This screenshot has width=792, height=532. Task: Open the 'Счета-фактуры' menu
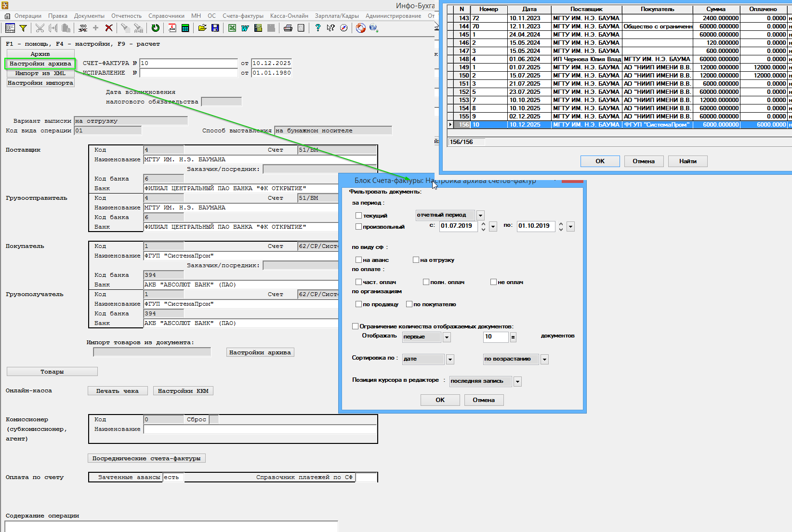(243, 16)
